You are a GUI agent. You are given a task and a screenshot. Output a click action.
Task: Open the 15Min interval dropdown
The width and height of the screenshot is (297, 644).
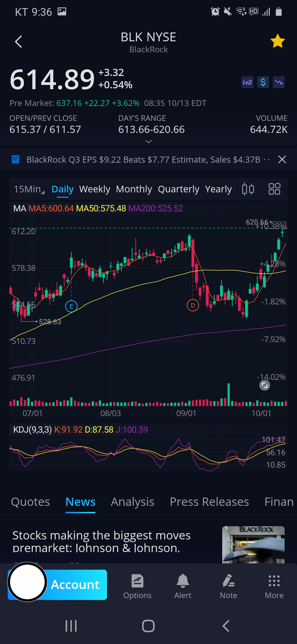(x=29, y=189)
